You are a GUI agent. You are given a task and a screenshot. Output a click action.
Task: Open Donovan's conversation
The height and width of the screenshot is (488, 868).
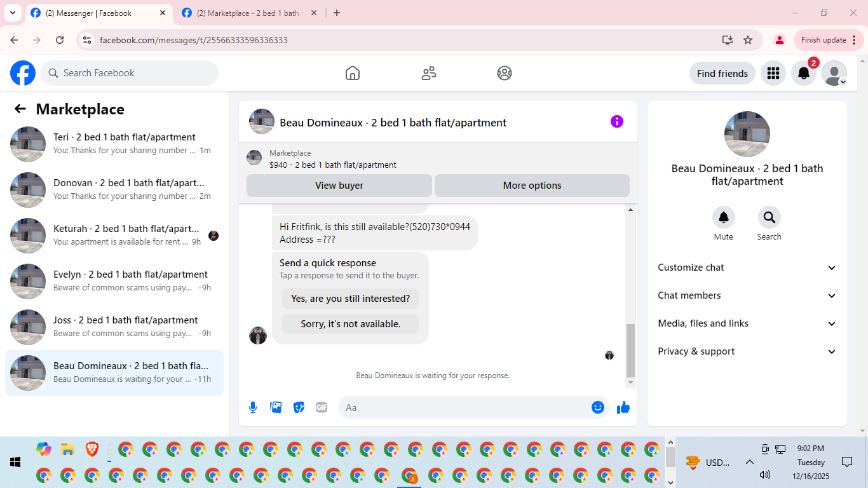pos(114,190)
